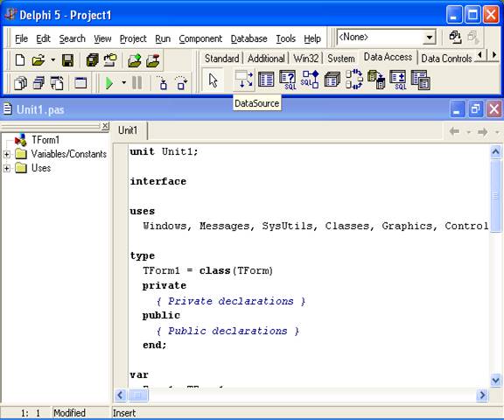
Task: Select the Table component on the palette
Action: click(266, 80)
